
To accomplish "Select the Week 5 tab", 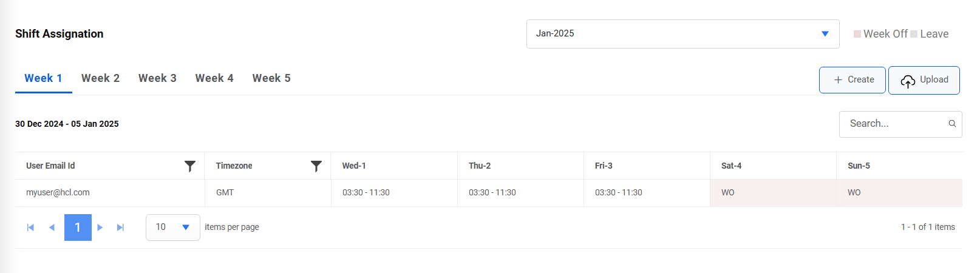I will pos(271,78).
